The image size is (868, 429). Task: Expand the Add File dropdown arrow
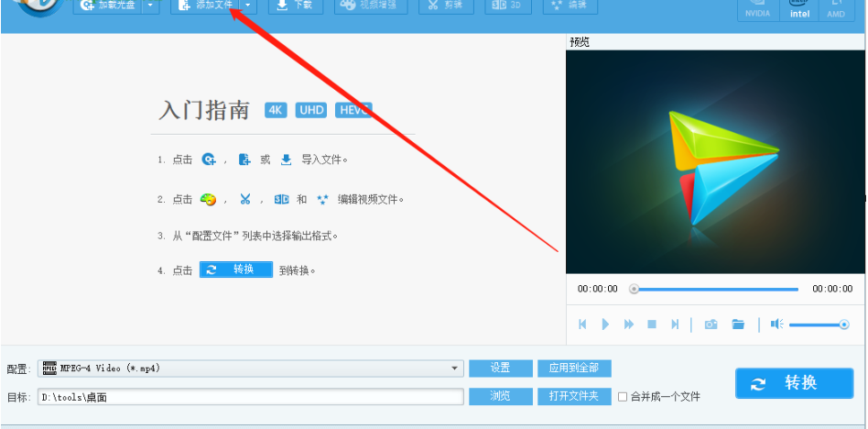(248, 5)
